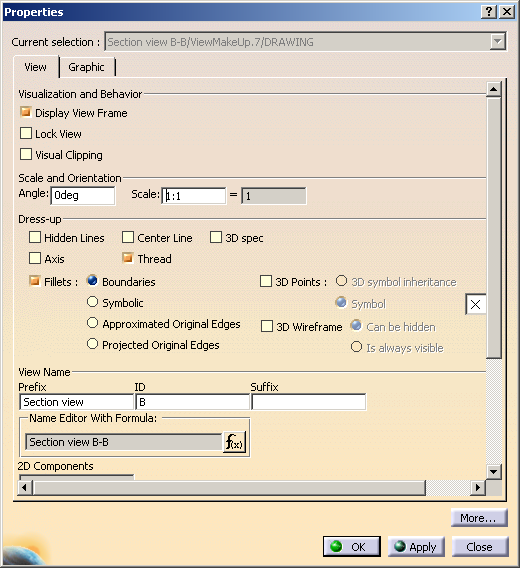The image size is (520, 568).
Task: Click the horizontal scrollbar right arrow
Action: tap(478, 488)
